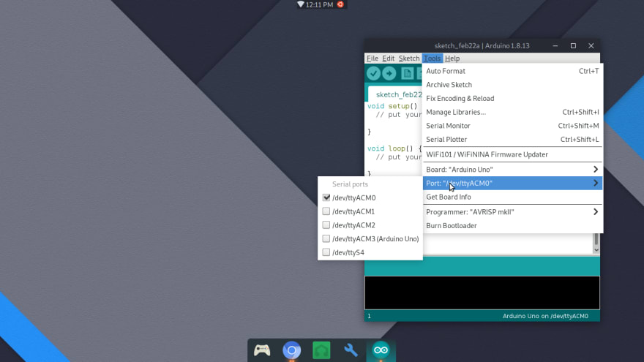Click the Wi-Fi indicator in top panel
Screen dimensions: 644x362
(x=301, y=4)
